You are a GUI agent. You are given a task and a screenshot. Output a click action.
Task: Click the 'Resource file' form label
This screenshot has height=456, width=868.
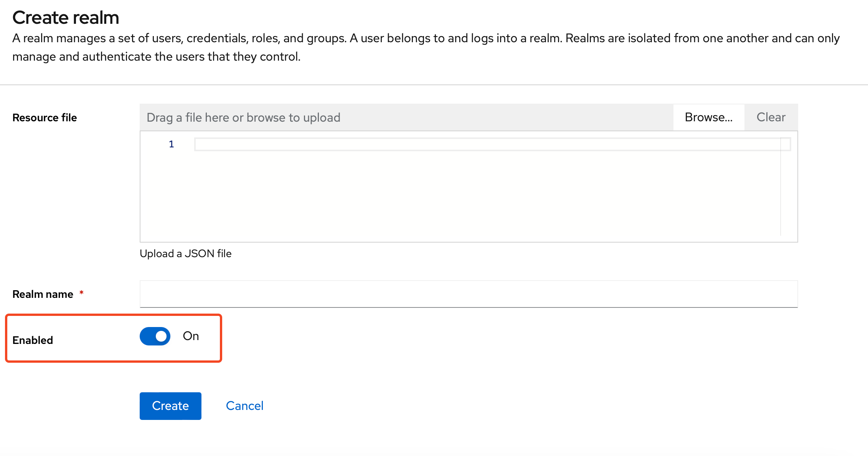pyautogui.click(x=45, y=118)
